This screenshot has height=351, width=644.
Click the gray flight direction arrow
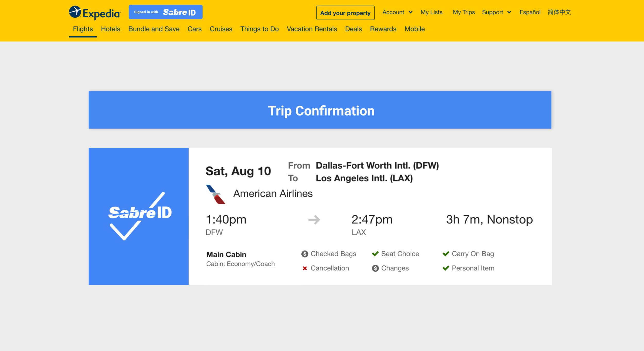pos(314,220)
